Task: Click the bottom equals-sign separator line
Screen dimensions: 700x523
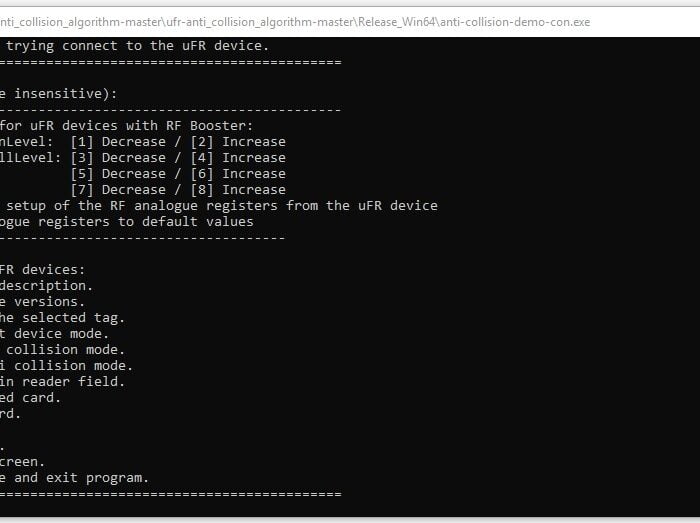Action: click(x=171, y=494)
